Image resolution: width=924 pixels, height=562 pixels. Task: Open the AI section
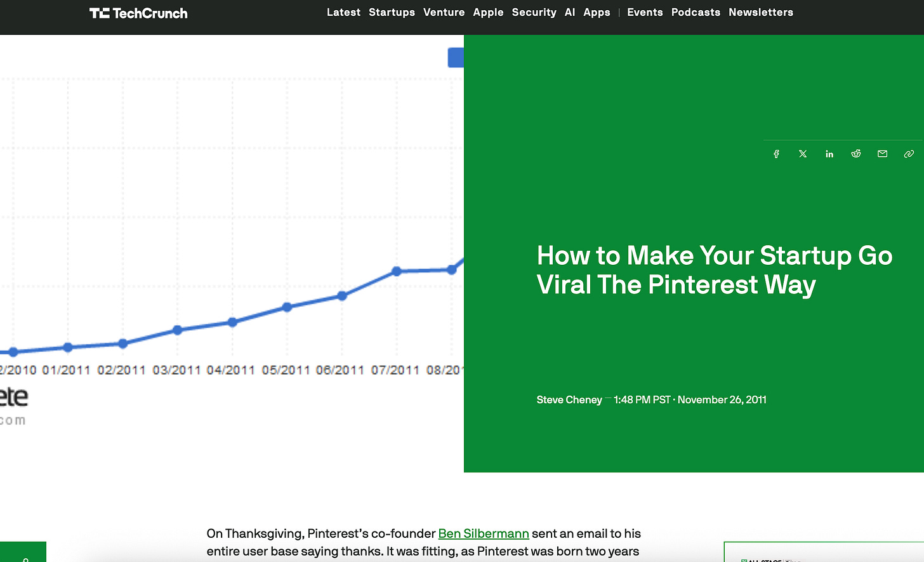click(570, 12)
